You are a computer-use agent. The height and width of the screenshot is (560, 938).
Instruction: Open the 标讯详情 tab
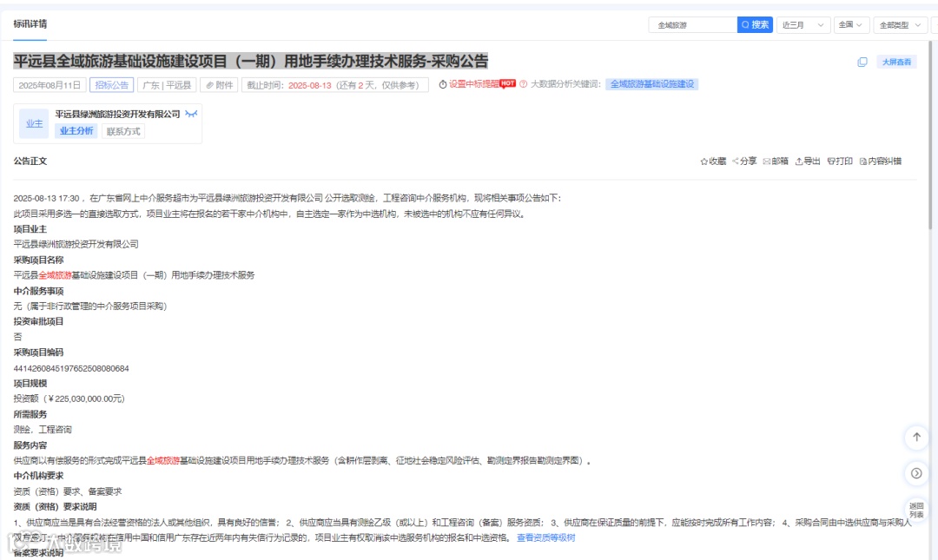point(30,24)
